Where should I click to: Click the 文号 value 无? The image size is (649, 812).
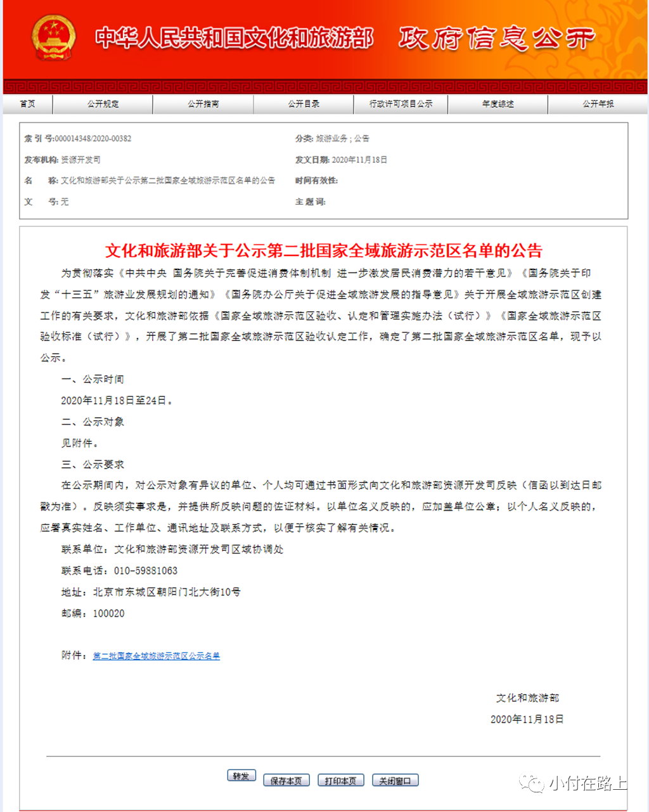tap(65, 202)
